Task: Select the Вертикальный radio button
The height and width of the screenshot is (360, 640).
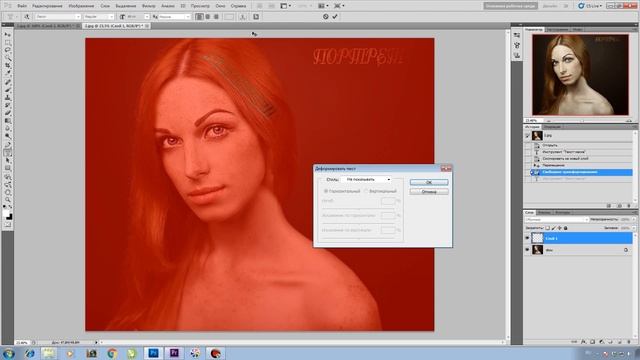Action: pyautogui.click(x=366, y=191)
